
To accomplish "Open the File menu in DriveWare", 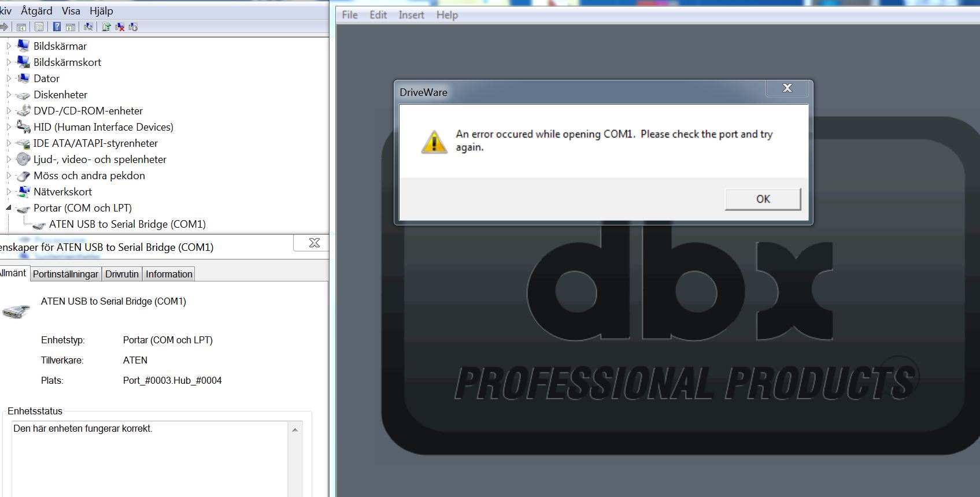I will [x=350, y=15].
